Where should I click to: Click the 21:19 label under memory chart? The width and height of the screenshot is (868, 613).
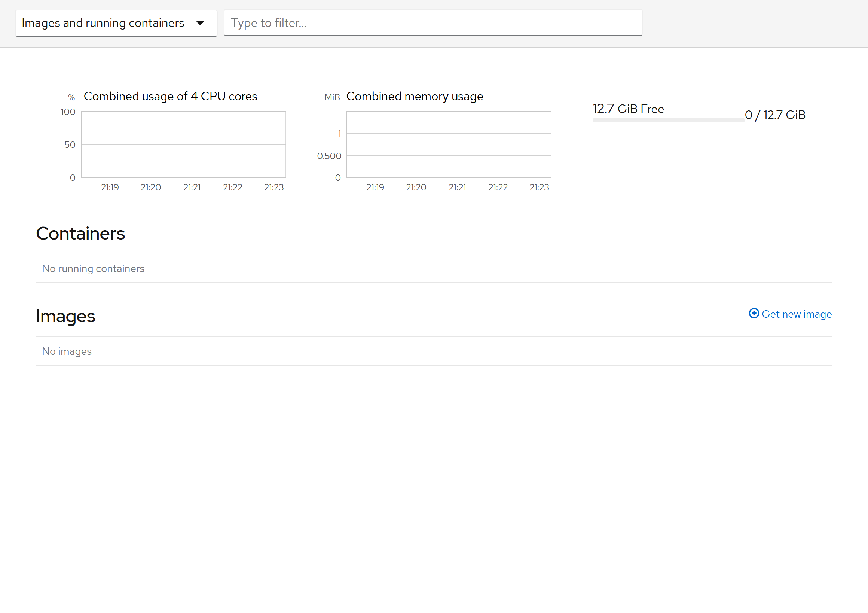(x=375, y=187)
